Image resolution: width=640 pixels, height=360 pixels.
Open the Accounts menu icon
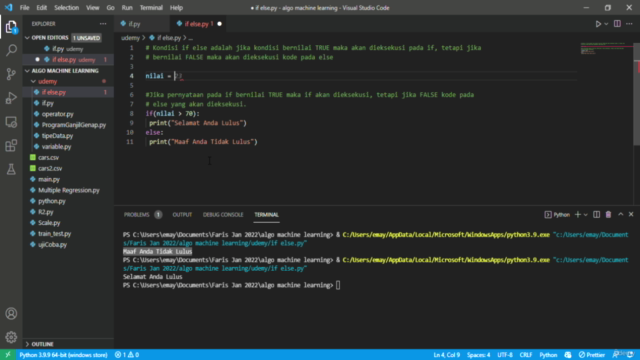coord(11,313)
